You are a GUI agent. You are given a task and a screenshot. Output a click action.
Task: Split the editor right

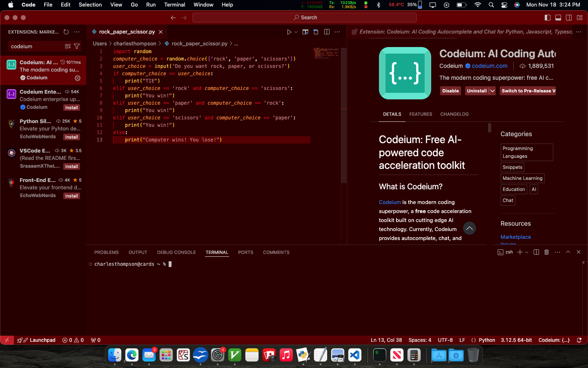pyautogui.click(x=327, y=32)
